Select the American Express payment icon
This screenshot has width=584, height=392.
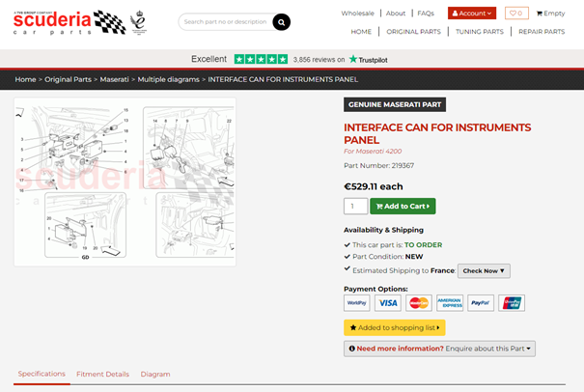point(450,303)
